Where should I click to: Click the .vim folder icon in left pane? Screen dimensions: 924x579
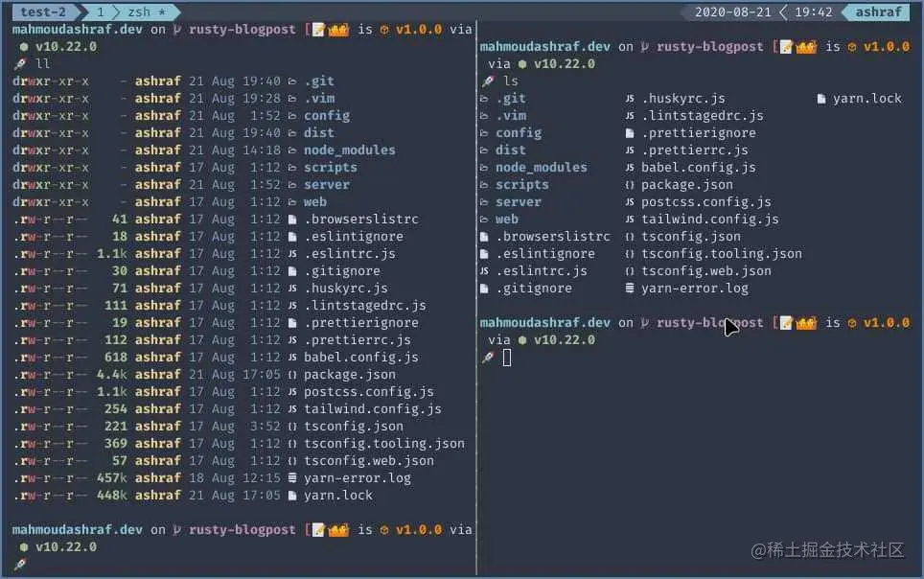(x=292, y=99)
